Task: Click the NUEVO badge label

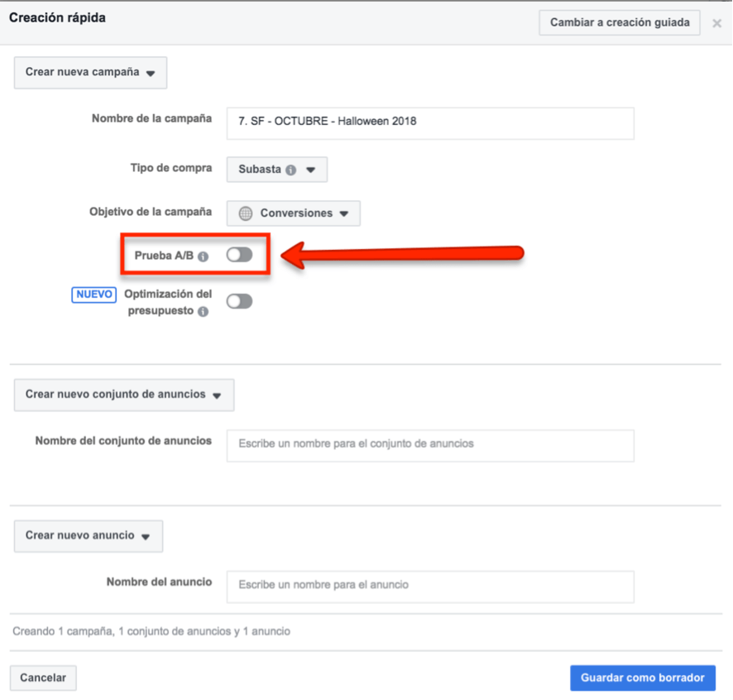Action: click(93, 295)
